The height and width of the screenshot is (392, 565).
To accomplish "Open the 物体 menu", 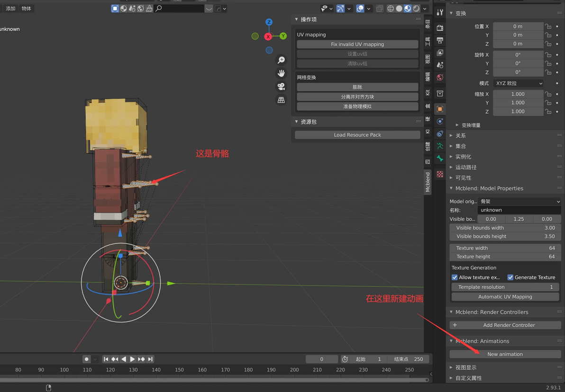I will 26,9.
